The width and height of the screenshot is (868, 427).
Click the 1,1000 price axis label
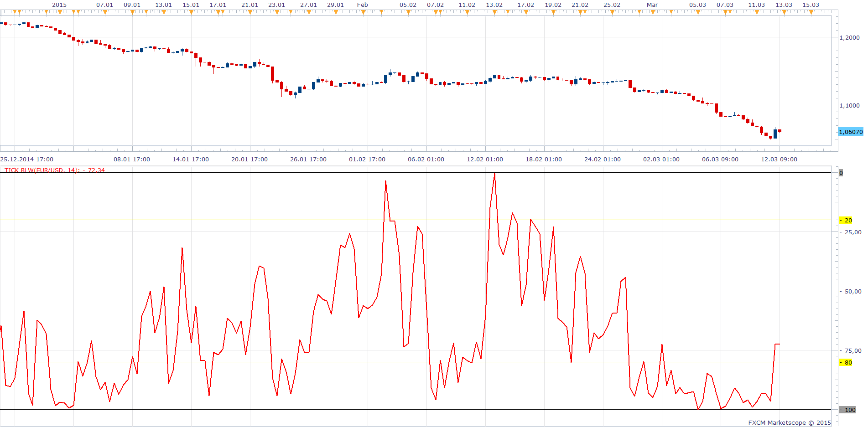point(849,105)
